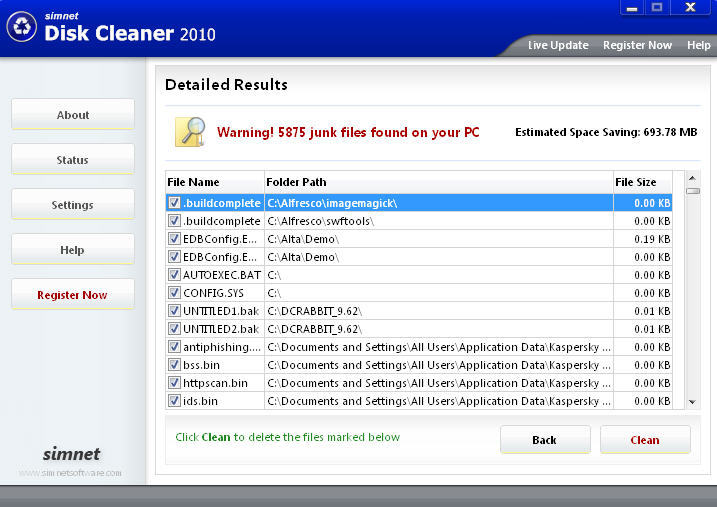Uncheck the bss.bin checkbox
The image size is (717, 507).
[x=174, y=365]
